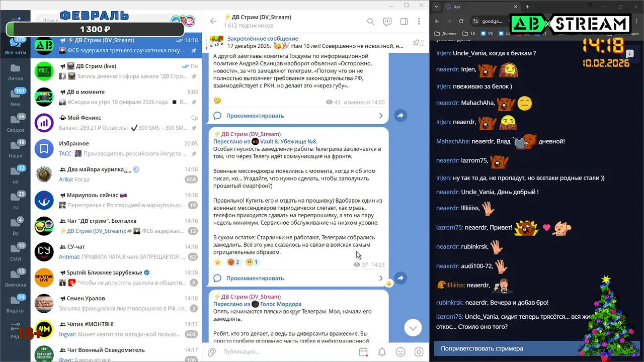644x362 pixels.
Task: Open comments under the Свинцов post
Action: click(298, 116)
